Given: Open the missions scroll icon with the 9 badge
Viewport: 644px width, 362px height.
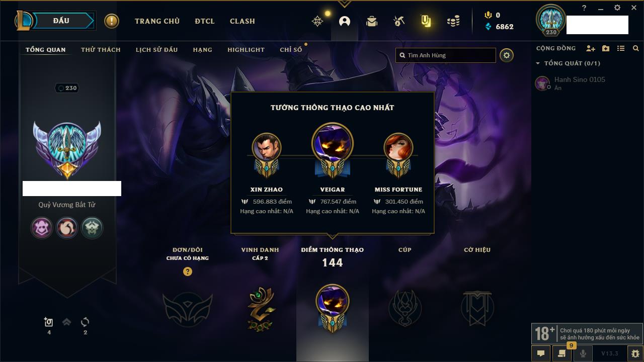Looking at the screenshot, I should click(562, 353).
